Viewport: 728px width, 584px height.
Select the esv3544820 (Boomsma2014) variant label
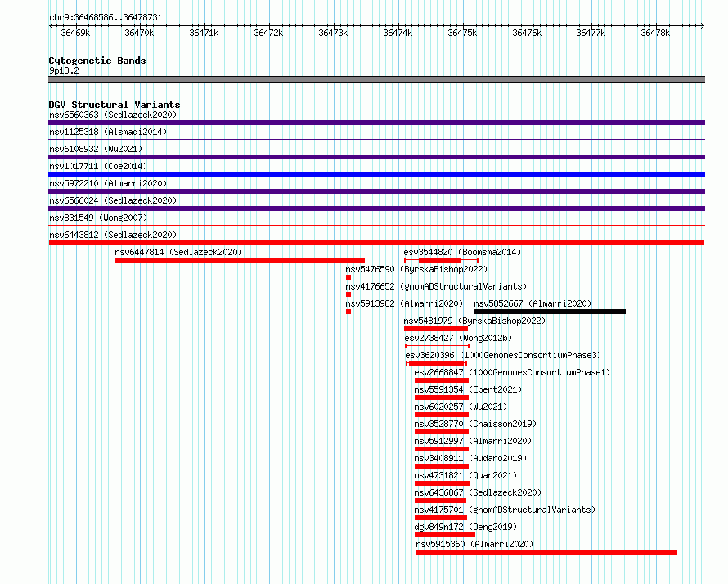coord(462,252)
